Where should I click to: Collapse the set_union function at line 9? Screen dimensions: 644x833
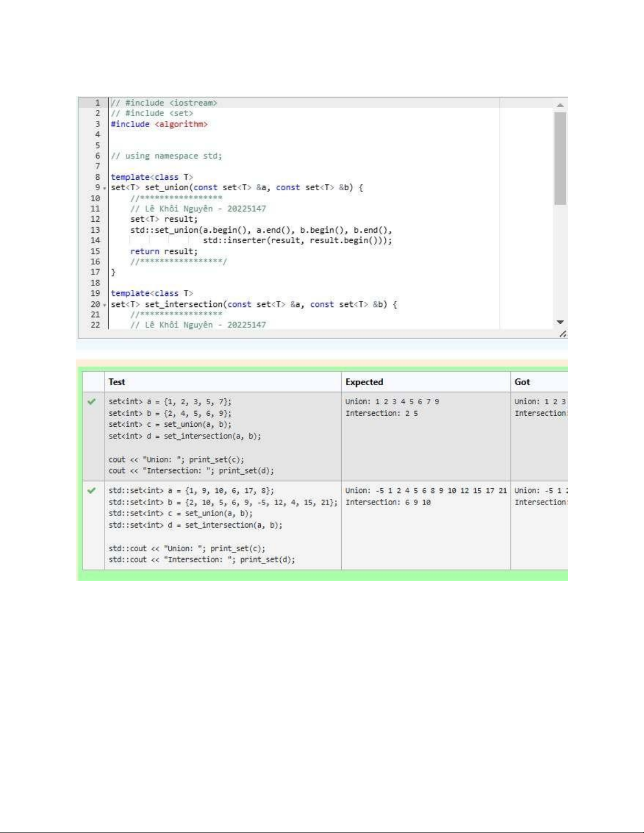click(105, 188)
